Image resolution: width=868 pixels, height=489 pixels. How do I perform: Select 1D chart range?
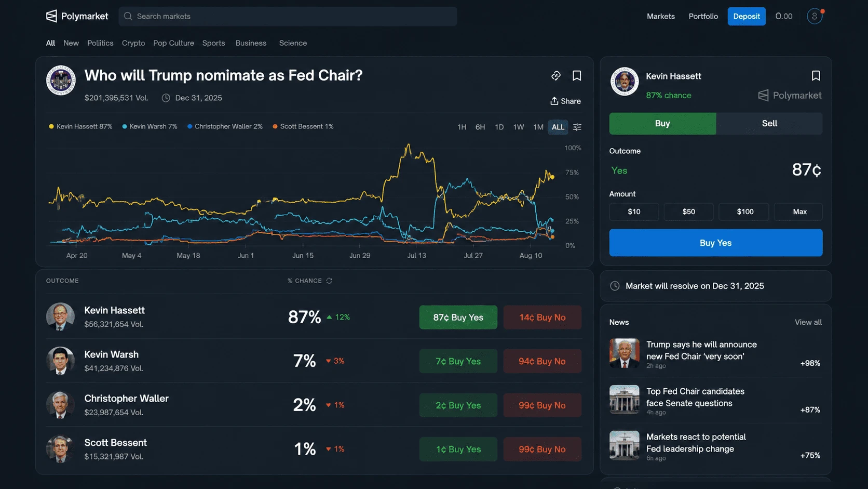pos(499,127)
